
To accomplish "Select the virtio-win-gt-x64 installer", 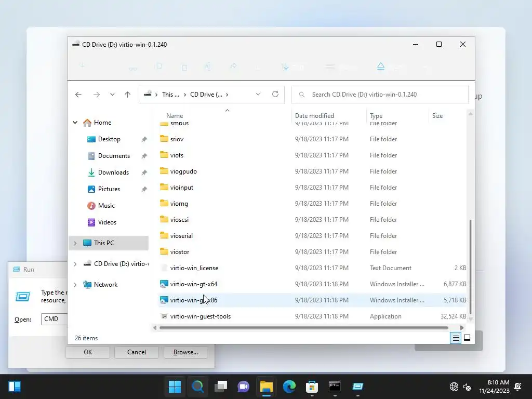I will click(194, 284).
